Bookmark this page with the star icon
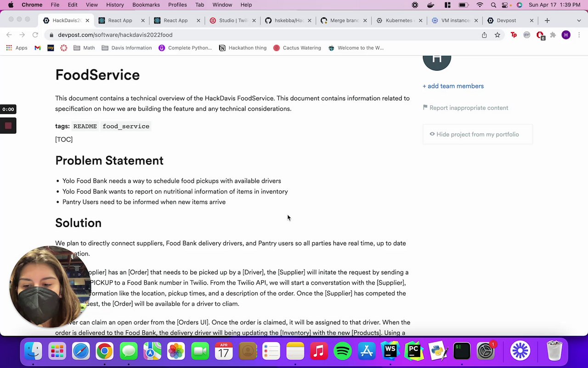 point(498,35)
